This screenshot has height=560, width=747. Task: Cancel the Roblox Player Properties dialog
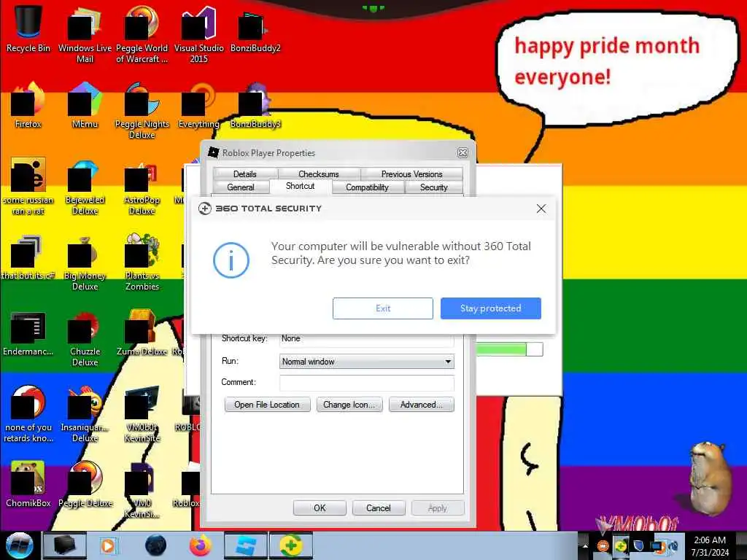click(x=379, y=508)
